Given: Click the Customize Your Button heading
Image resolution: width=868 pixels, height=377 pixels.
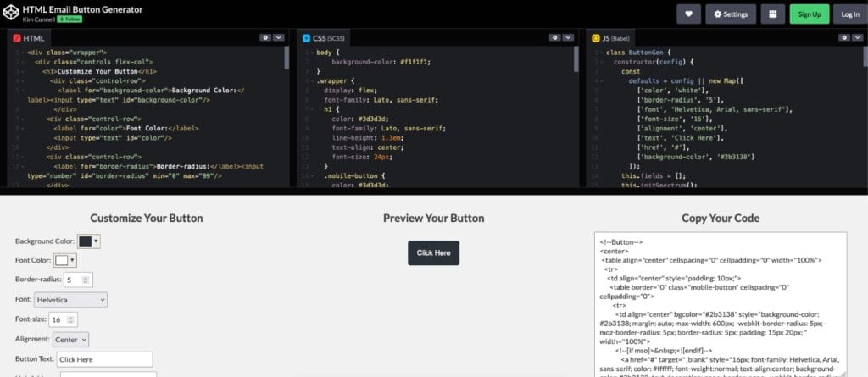Looking at the screenshot, I should 147,218.
